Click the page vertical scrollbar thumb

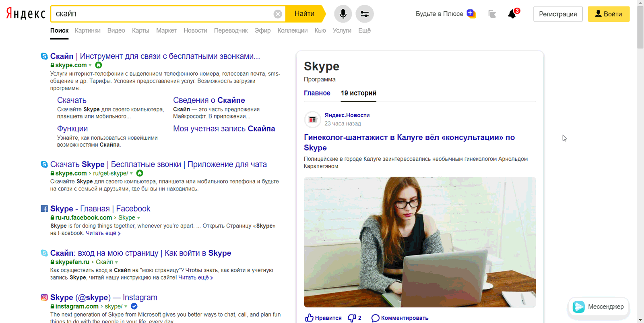(640, 27)
